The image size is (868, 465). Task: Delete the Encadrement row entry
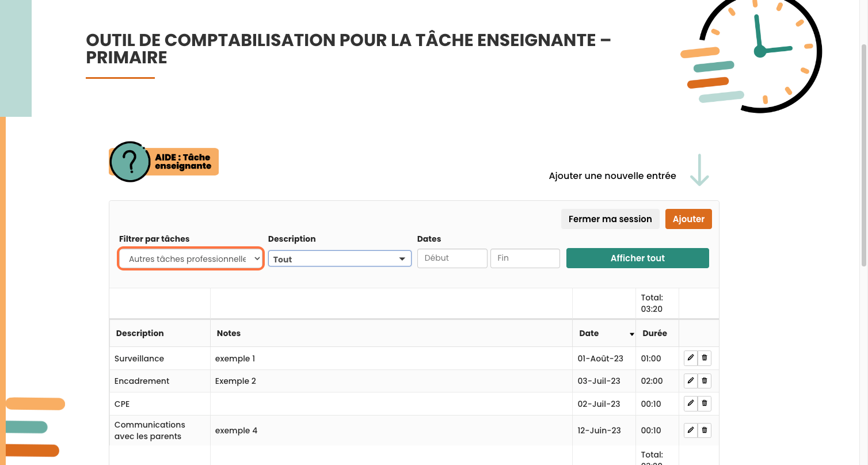[705, 381]
